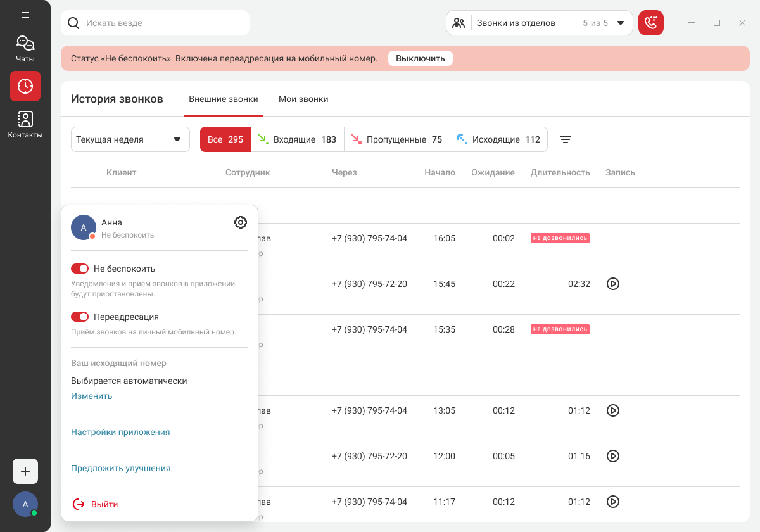Screen dimensions: 760x532
Task: Switch to the "Мои звонки" tab
Action: pos(303,99)
